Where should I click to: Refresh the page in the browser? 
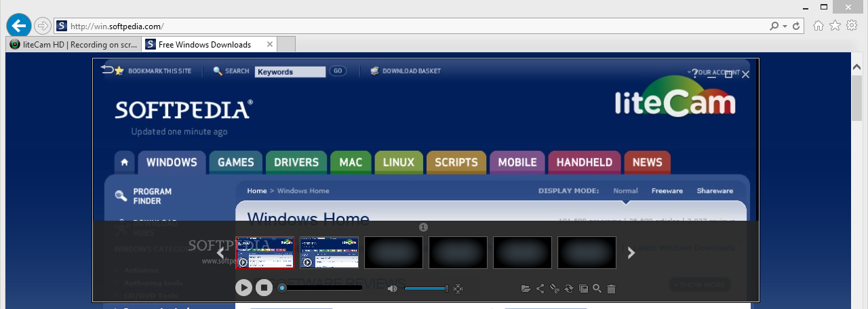coord(796,26)
